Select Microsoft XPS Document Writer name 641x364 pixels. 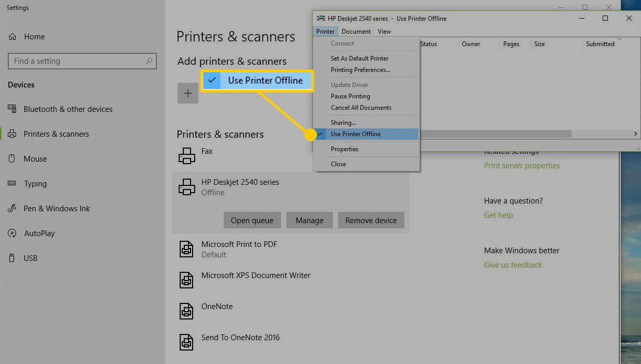(x=256, y=275)
